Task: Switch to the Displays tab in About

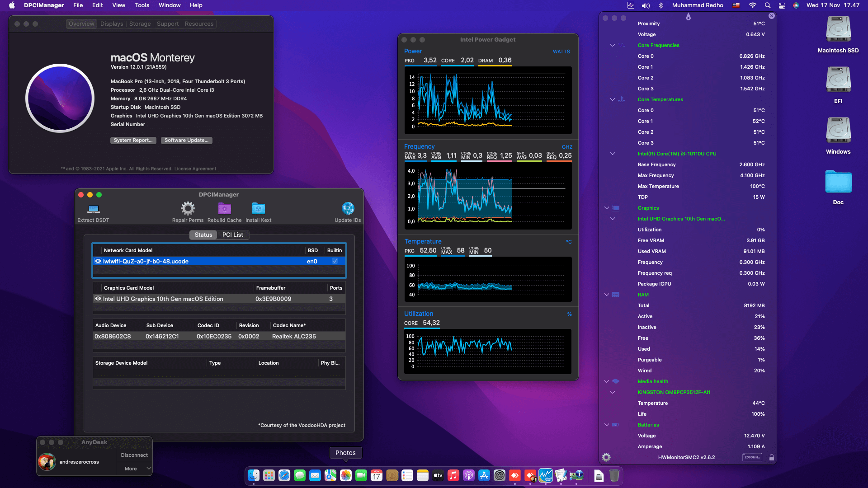Action: click(112, 23)
